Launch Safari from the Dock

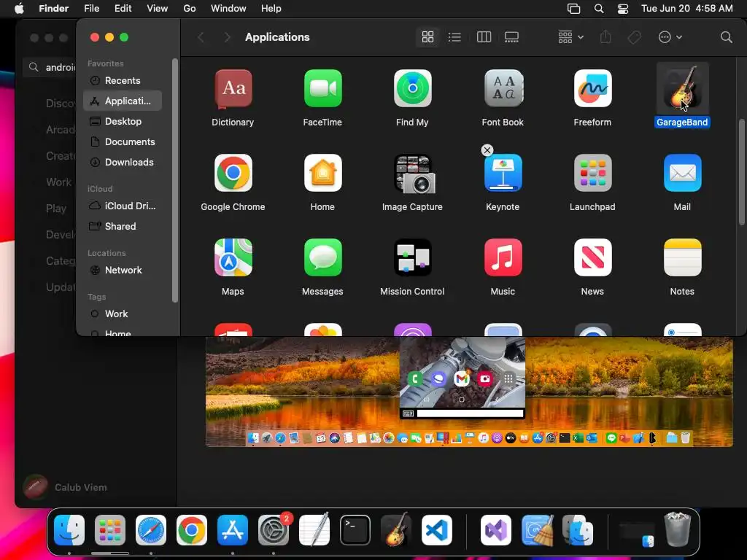[151, 530]
